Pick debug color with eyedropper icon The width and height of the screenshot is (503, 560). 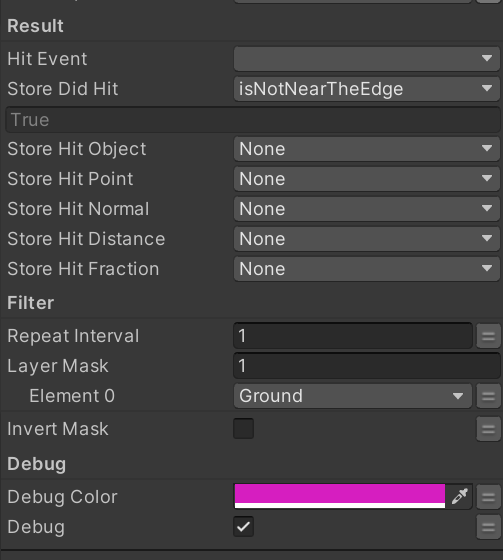click(459, 496)
